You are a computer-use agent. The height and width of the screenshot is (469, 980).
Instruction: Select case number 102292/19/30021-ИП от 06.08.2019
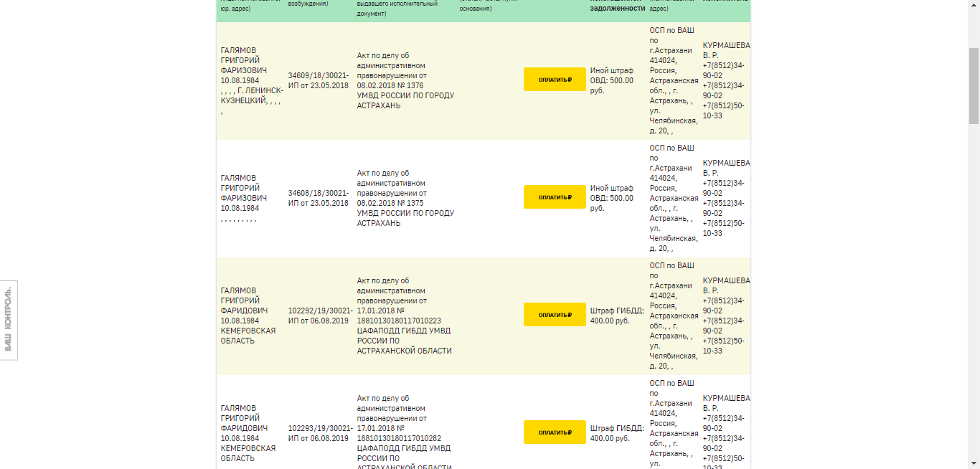pyautogui.click(x=320, y=316)
